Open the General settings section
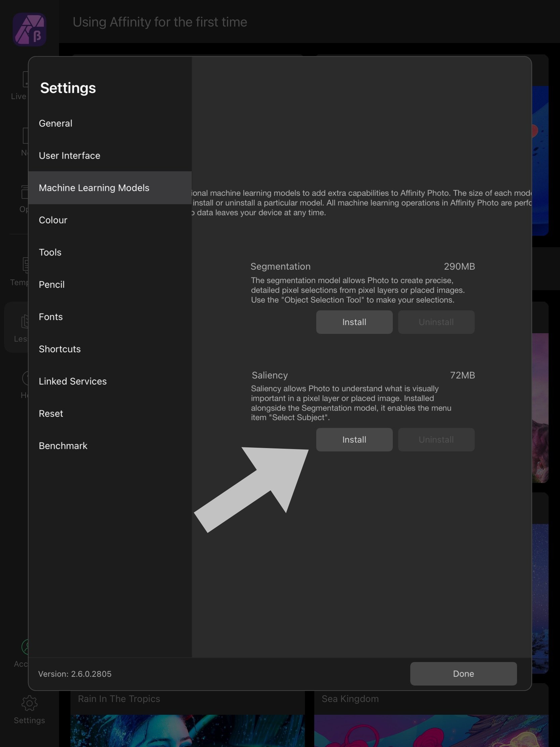This screenshot has height=747, width=560. coord(110,123)
